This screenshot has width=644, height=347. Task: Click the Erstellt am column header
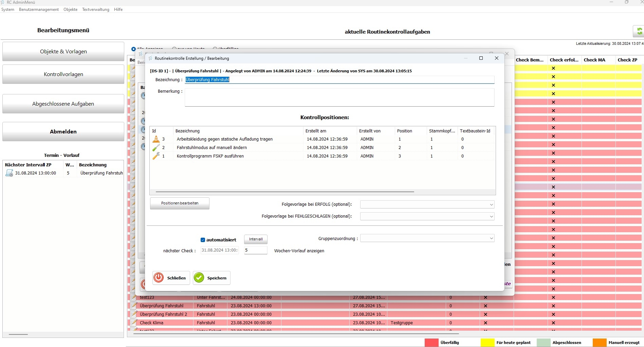(330, 131)
